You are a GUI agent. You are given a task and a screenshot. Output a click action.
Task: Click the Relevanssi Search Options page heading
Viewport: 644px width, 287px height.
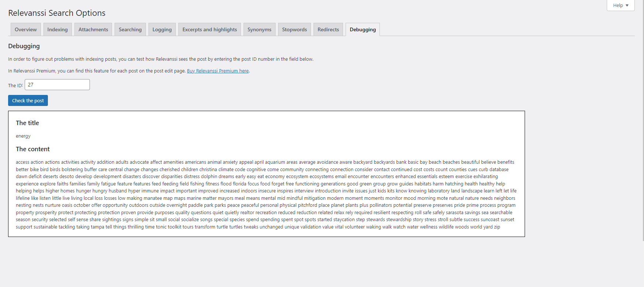[57, 13]
